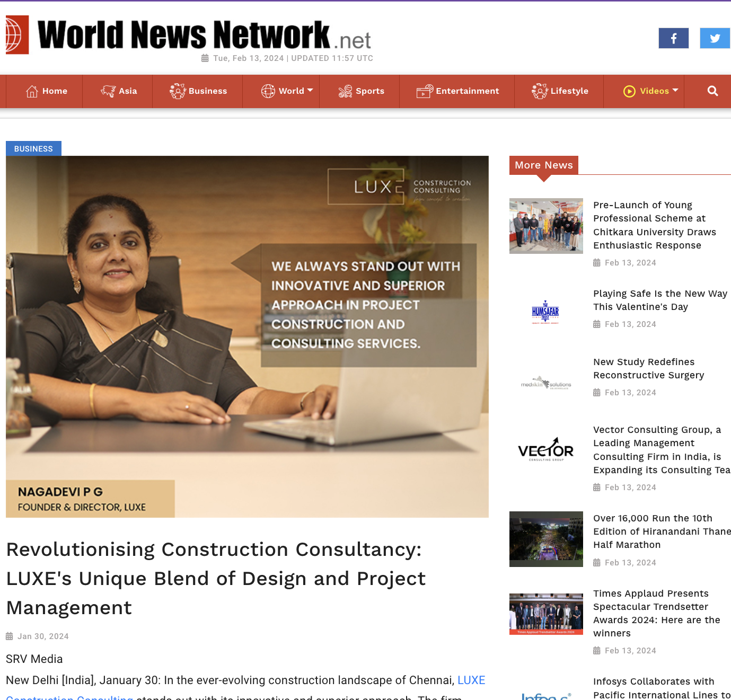Open Times Applaud Trendsetter Awards headline
This screenshot has height=700, width=731.
[656, 613]
